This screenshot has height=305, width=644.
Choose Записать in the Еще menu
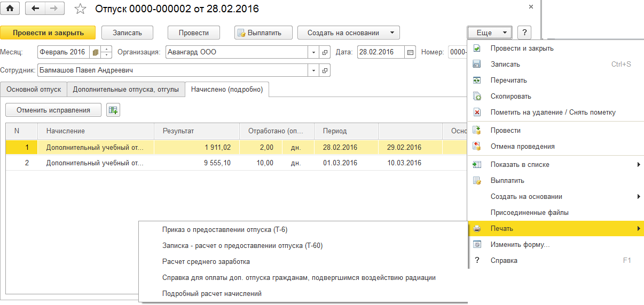555,65
